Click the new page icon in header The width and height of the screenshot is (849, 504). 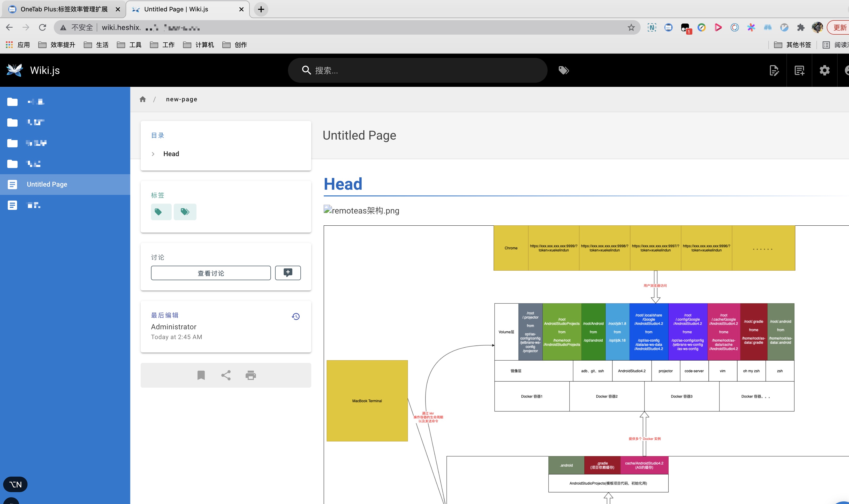coord(799,70)
